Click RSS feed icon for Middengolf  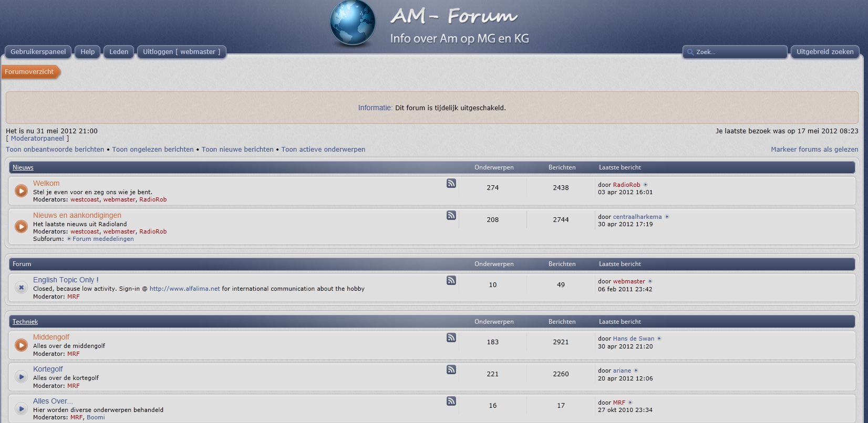pos(451,337)
